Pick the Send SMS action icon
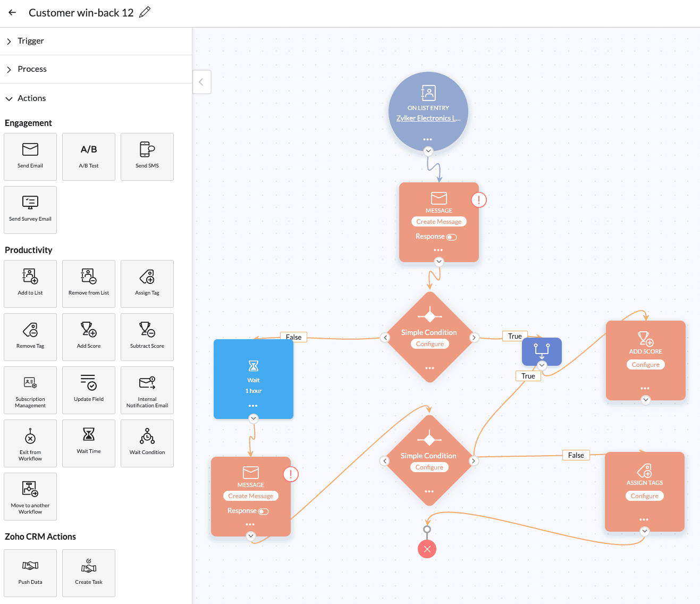The height and width of the screenshot is (604, 700). click(147, 149)
